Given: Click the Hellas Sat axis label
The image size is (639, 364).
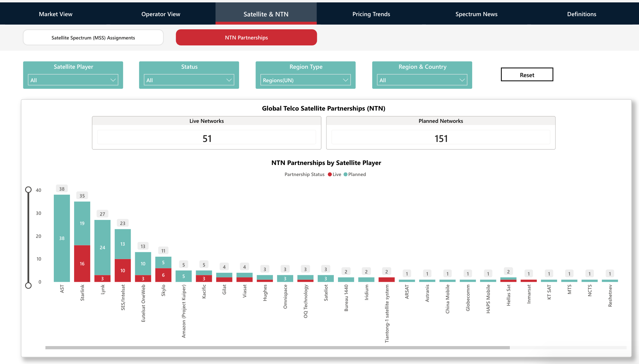Looking at the screenshot, I should pyautogui.click(x=508, y=295).
